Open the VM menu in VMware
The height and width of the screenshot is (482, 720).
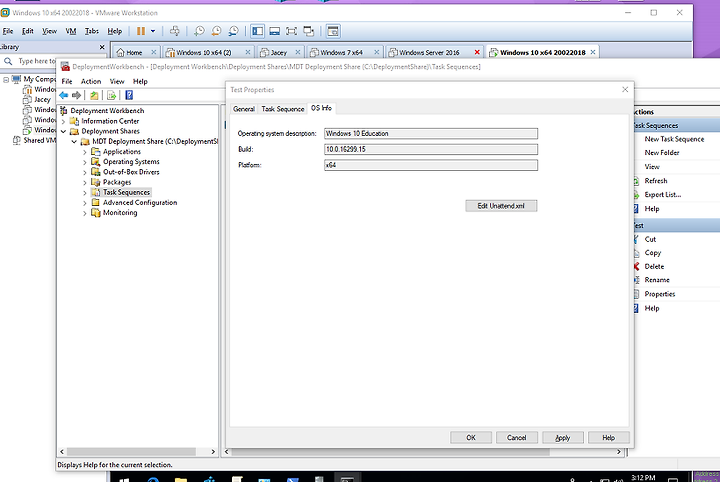pyautogui.click(x=71, y=31)
